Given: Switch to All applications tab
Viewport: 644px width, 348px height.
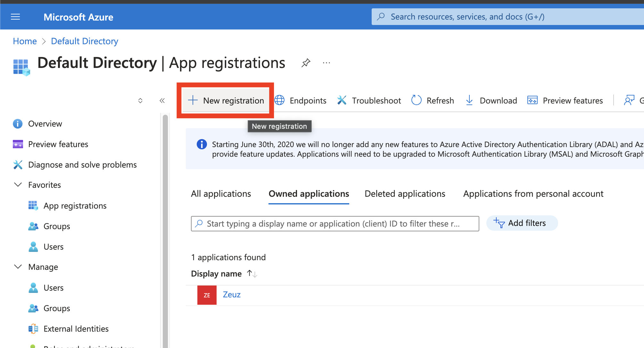Looking at the screenshot, I should pos(221,194).
